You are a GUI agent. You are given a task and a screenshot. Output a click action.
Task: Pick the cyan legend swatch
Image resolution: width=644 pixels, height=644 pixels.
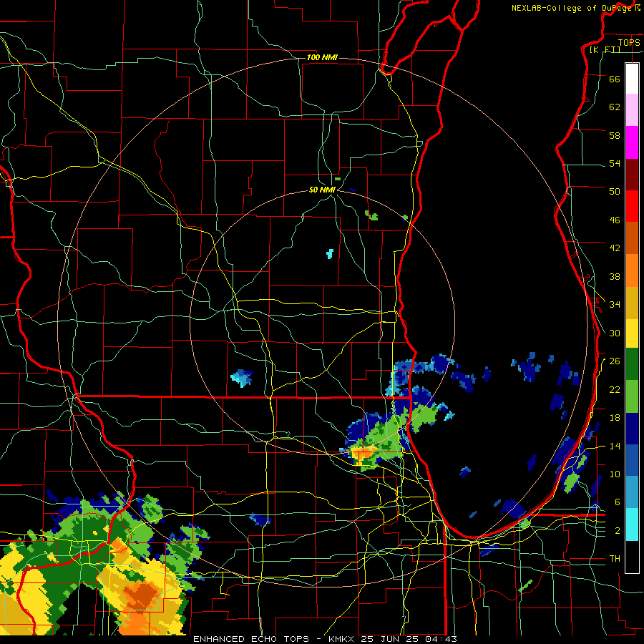pyautogui.click(x=632, y=525)
